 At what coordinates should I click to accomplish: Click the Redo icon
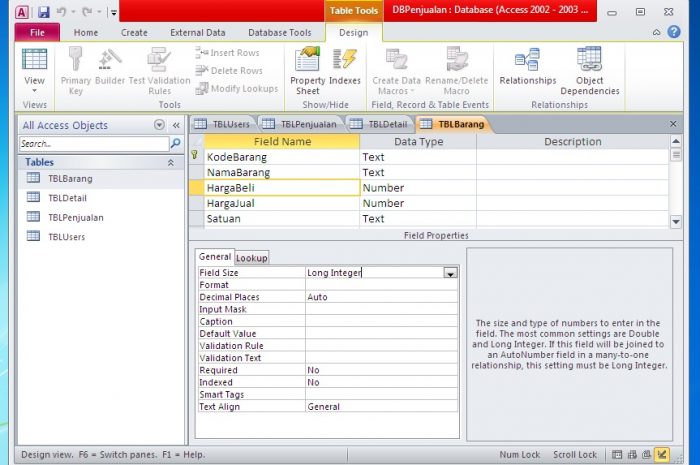point(88,12)
